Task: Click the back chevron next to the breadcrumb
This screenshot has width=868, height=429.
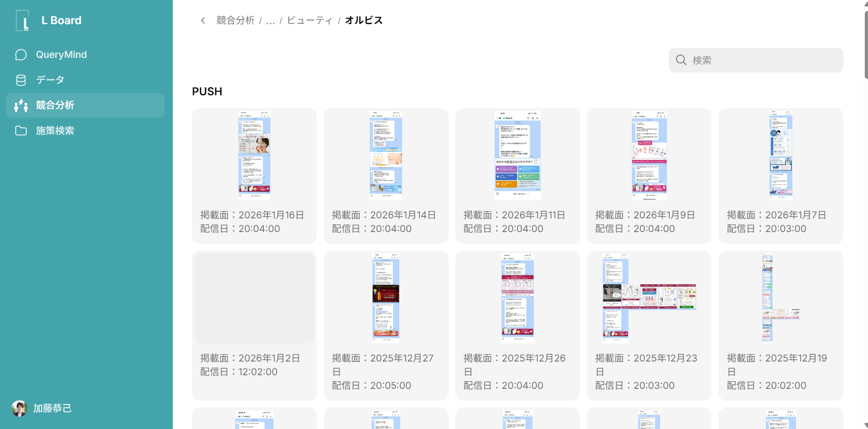Action: [x=202, y=20]
